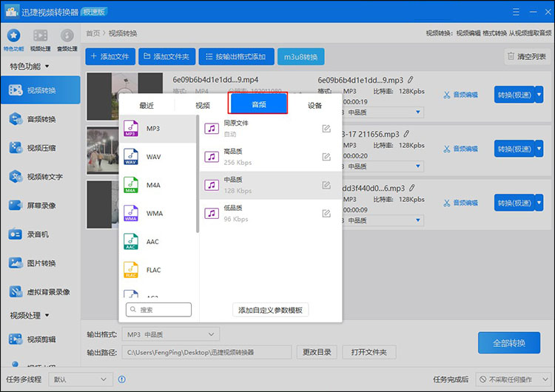
Task: Expand the 输出格式 MP3 中品质 dropdown
Action: 171,334
